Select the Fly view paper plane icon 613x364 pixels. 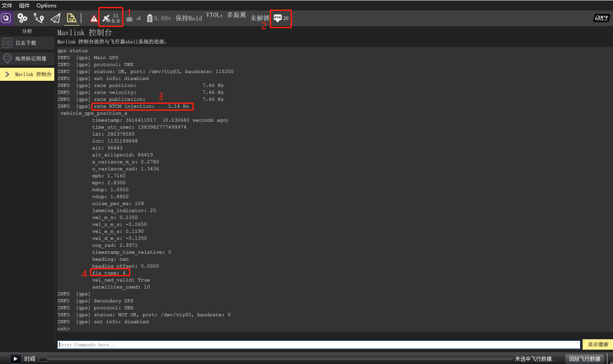[x=55, y=18]
